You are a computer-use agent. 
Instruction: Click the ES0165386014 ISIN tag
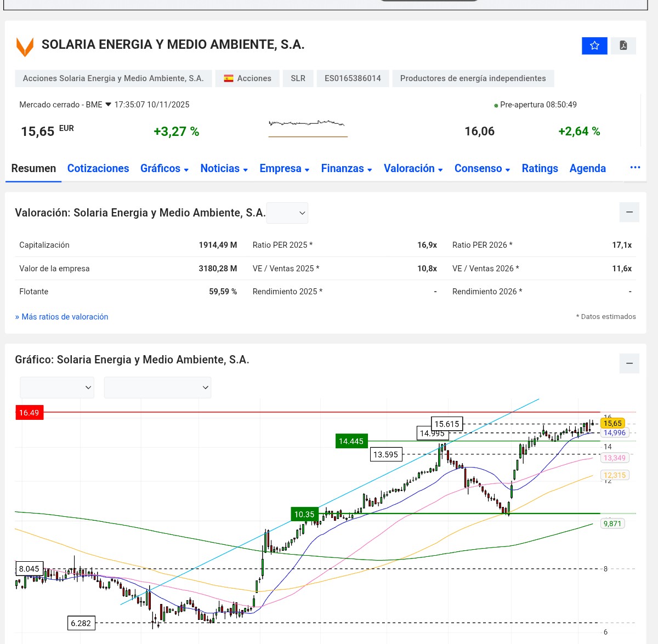point(353,78)
